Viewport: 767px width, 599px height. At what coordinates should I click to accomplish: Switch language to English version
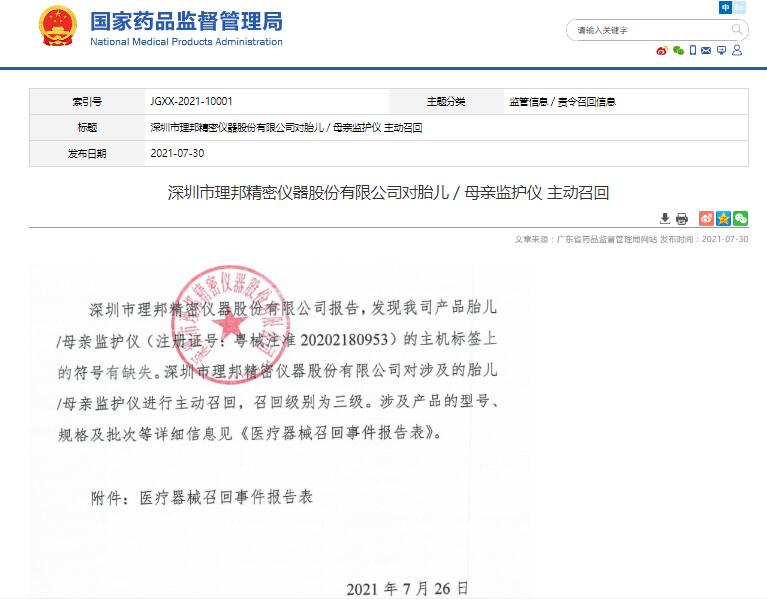coord(740,8)
